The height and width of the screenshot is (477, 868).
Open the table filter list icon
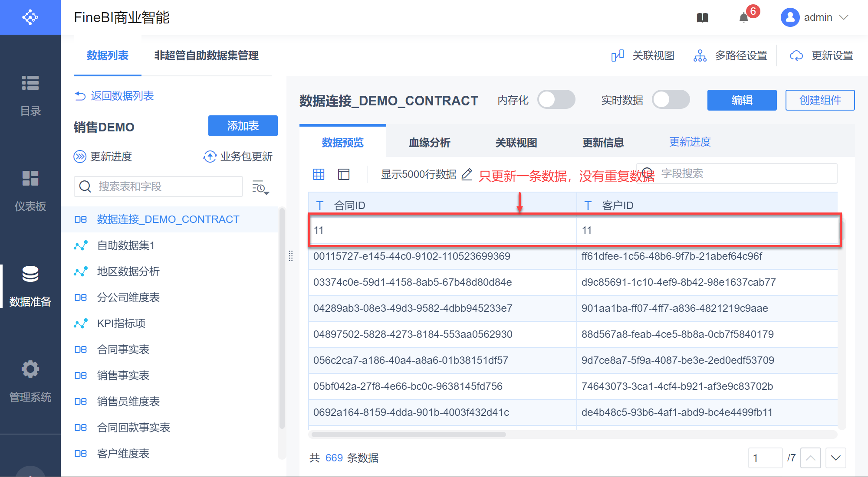[x=260, y=187]
